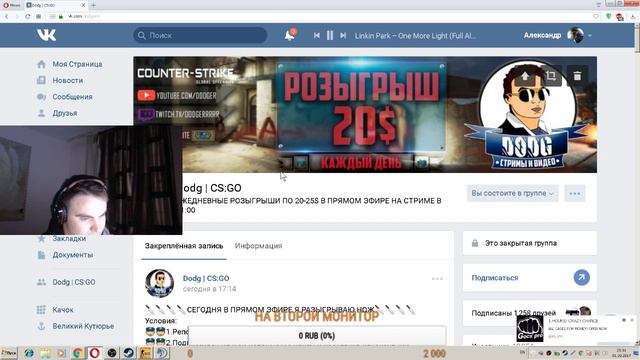The width and height of the screenshot is (640, 360).
Task: Open Dodg | CS:GO sidebar shortcut
Action: (x=73, y=282)
